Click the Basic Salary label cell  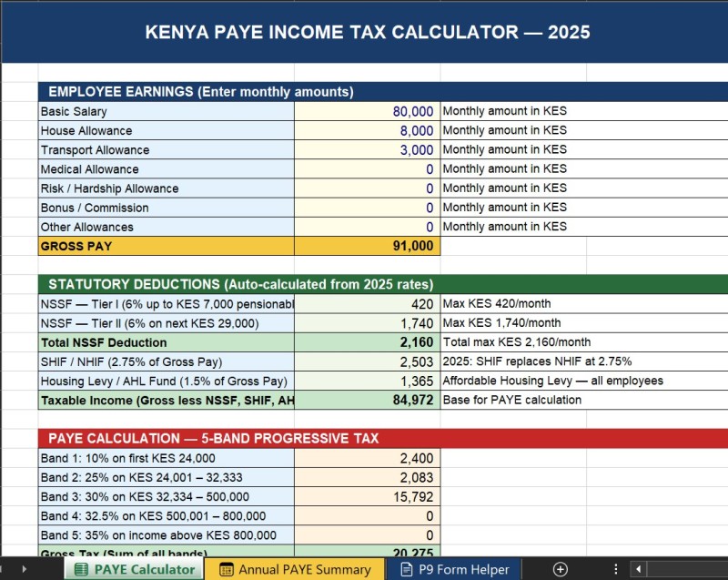[167, 111]
